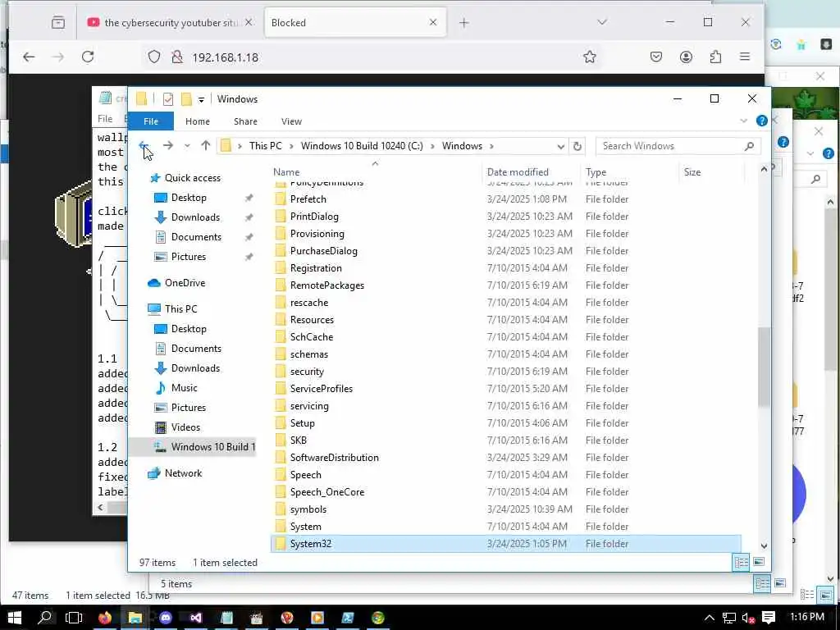Click Firefox shield tracking protection icon
The width and height of the screenshot is (840, 630).
pyautogui.click(x=153, y=57)
